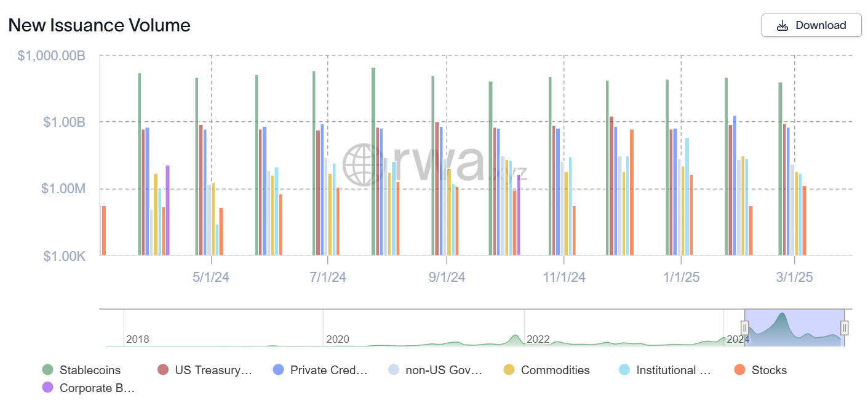Click the selected blue range window
The image size is (868, 400).
(794, 327)
